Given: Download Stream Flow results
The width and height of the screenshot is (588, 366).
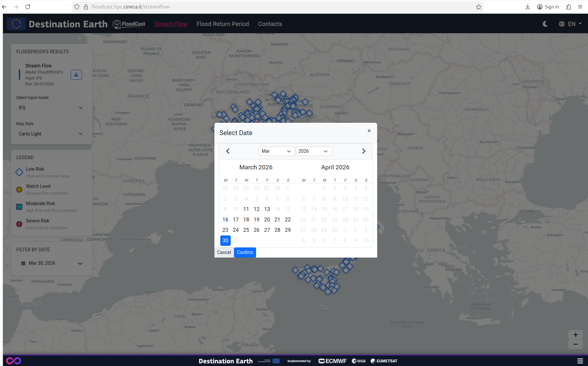Looking at the screenshot, I should 76,75.
